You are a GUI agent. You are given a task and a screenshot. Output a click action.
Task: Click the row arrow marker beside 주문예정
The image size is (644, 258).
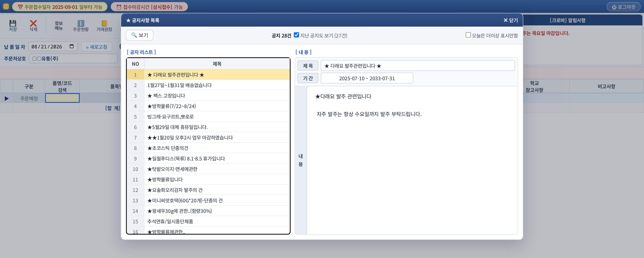click(7, 98)
